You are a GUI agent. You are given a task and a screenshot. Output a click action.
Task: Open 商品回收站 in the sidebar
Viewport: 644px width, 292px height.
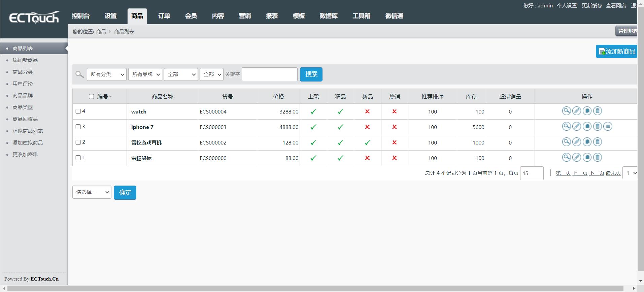pyautogui.click(x=25, y=119)
